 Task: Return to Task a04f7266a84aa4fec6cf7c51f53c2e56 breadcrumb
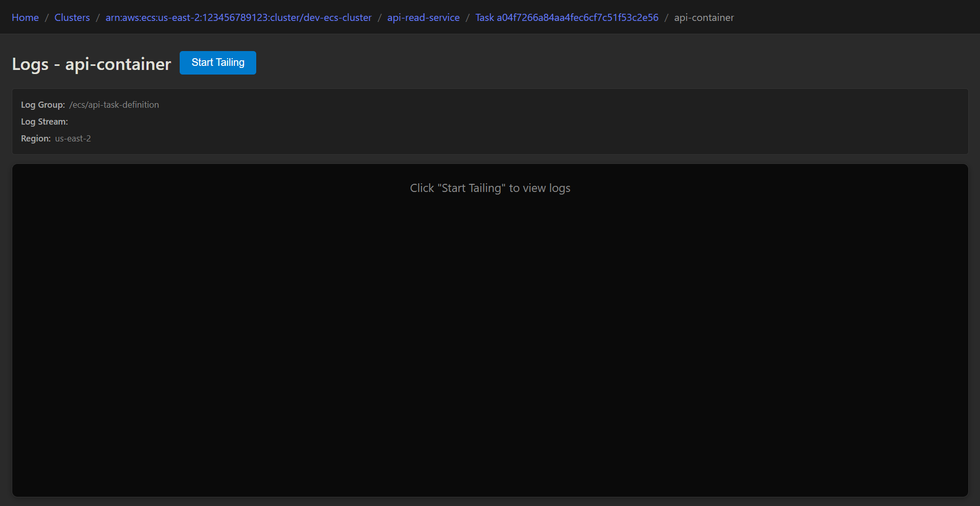pos(567,17)
